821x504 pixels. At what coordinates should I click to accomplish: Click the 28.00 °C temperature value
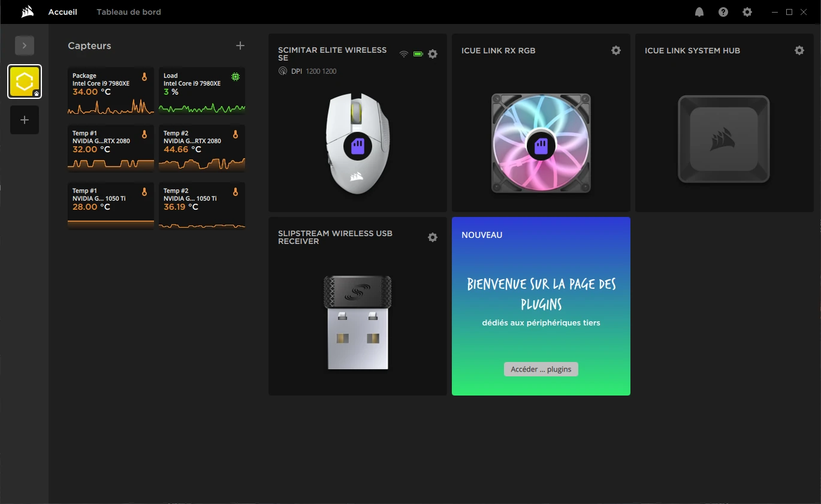92,207
